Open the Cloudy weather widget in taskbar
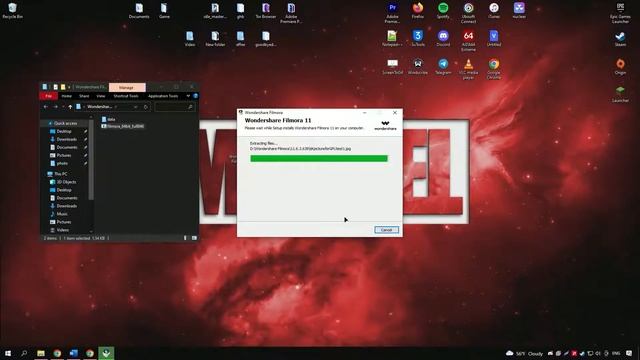The image size is (640, 360). (524, 353)
